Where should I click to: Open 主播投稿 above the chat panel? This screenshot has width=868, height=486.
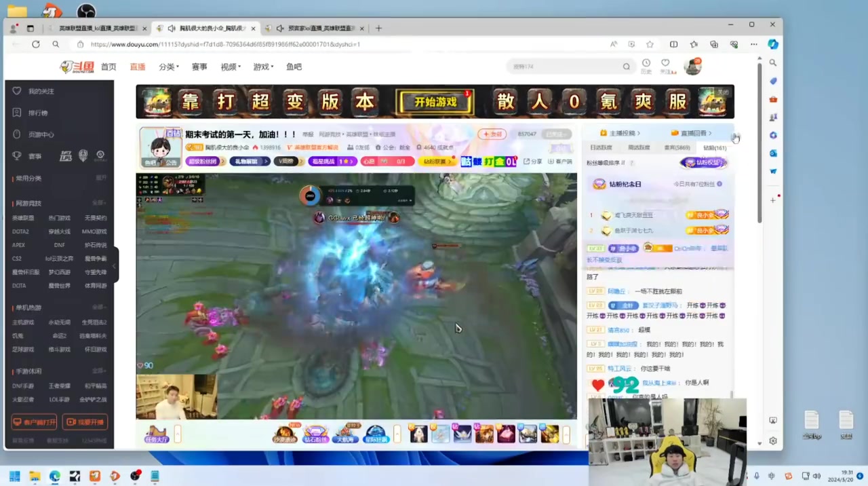pos(620,133)
